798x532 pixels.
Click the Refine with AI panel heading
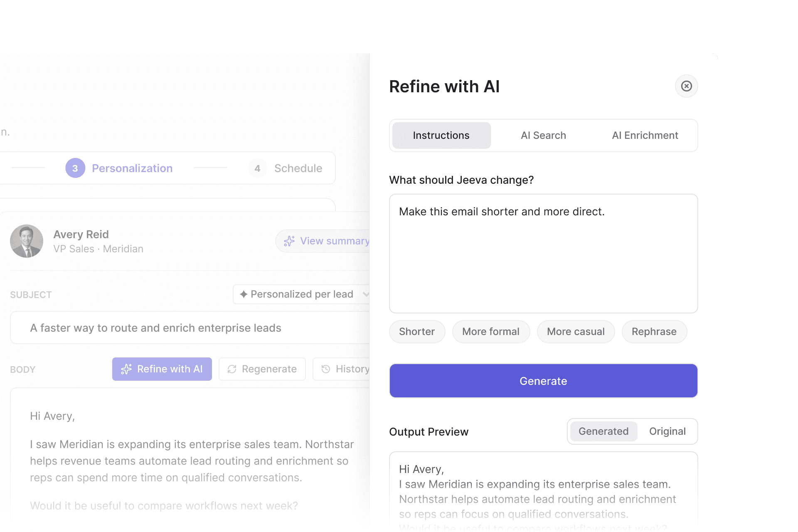444,86
